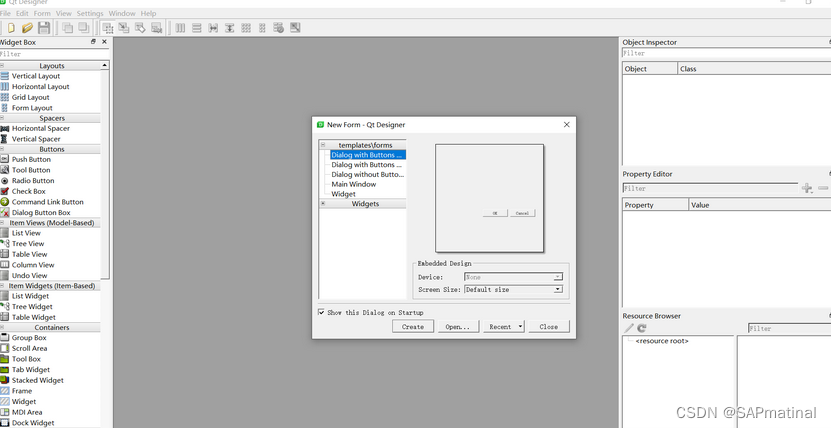Click the reload icon in Resource Browser
Image resolution: width=831 pixels, height=428 pixels.
click(642, 328)
